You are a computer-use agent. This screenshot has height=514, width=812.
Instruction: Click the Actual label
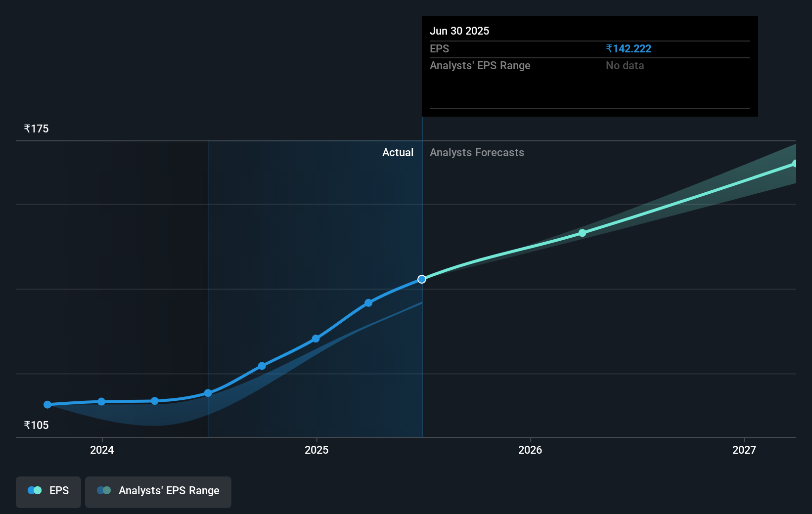pos(398,152)
